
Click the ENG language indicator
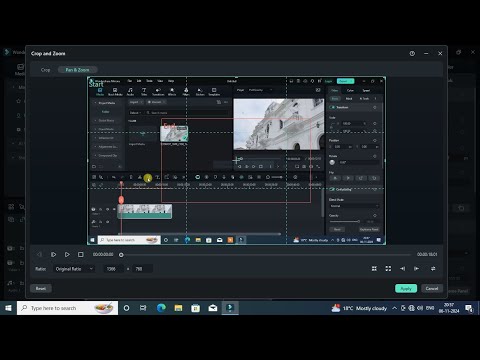pos(430,308)
